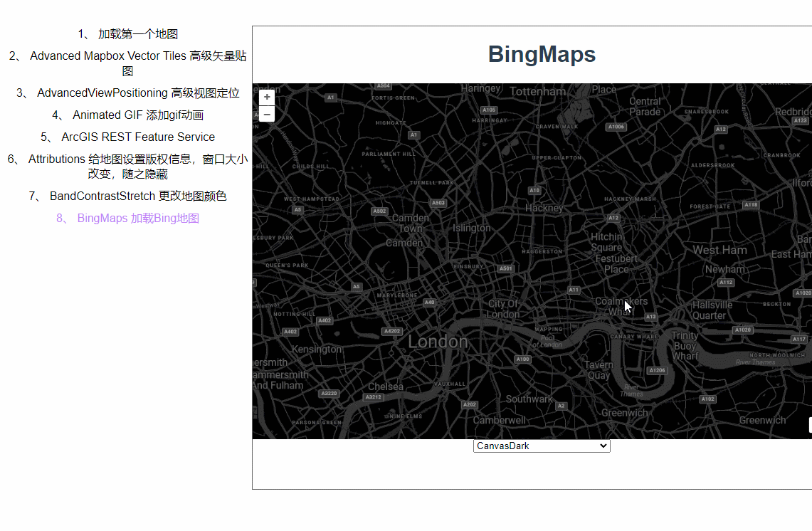Click the A1006 road shield
This screenshot has height=531, width=812.
616,127
